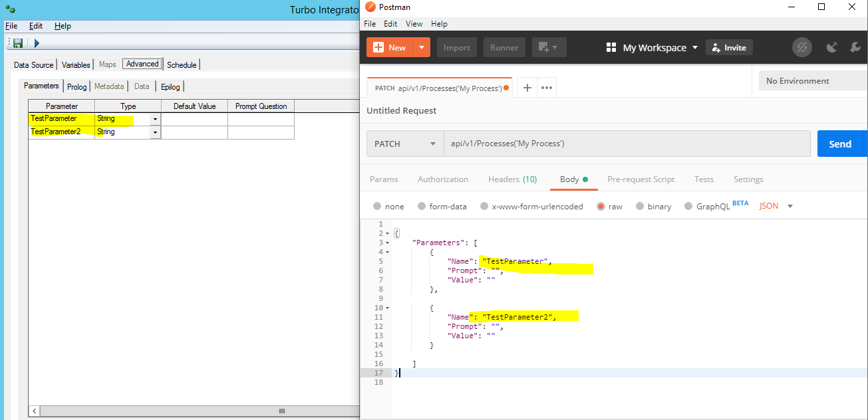The height and width of the screenshot is (420, 868).
Task: Choose x-www-form-urlencoded body option
Action: point(484,206)
